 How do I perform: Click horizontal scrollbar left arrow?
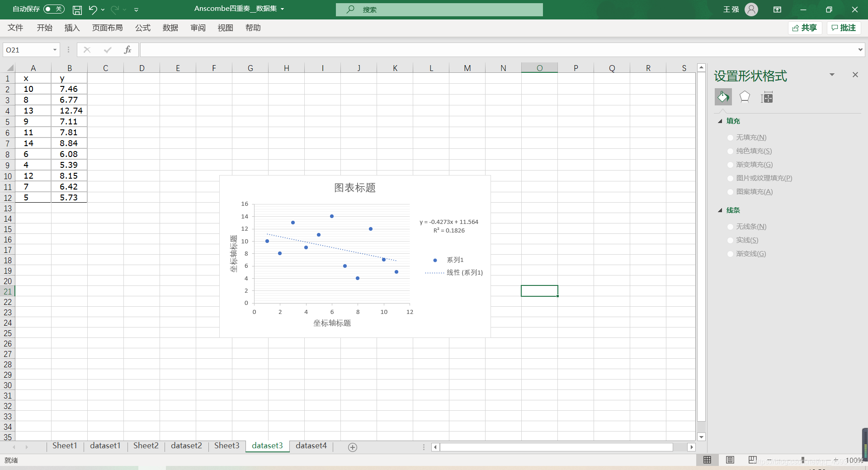pos(435,447)
